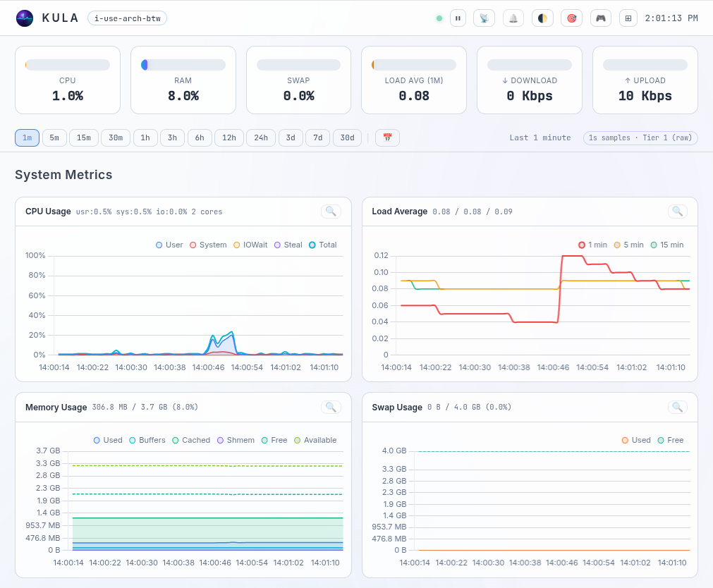Toggle the Cached series in Memory Usage
Viewport: 713px width, 588px height.
point(191,440)
